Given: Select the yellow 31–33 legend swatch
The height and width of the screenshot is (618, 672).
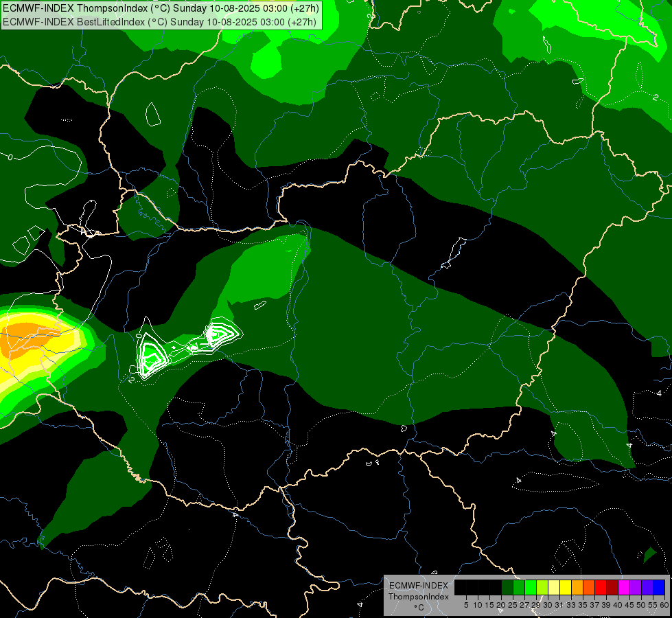Looking at the screenshot, I should point(566,587).
